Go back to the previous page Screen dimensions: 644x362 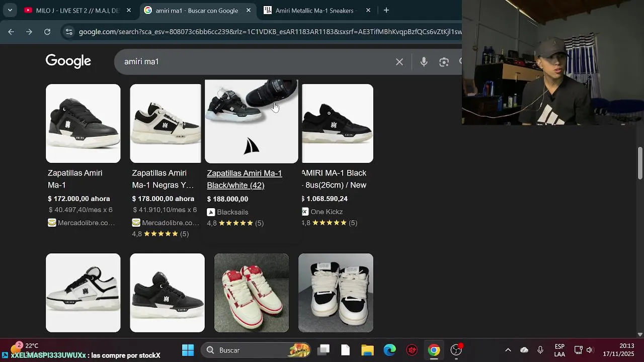11,32
